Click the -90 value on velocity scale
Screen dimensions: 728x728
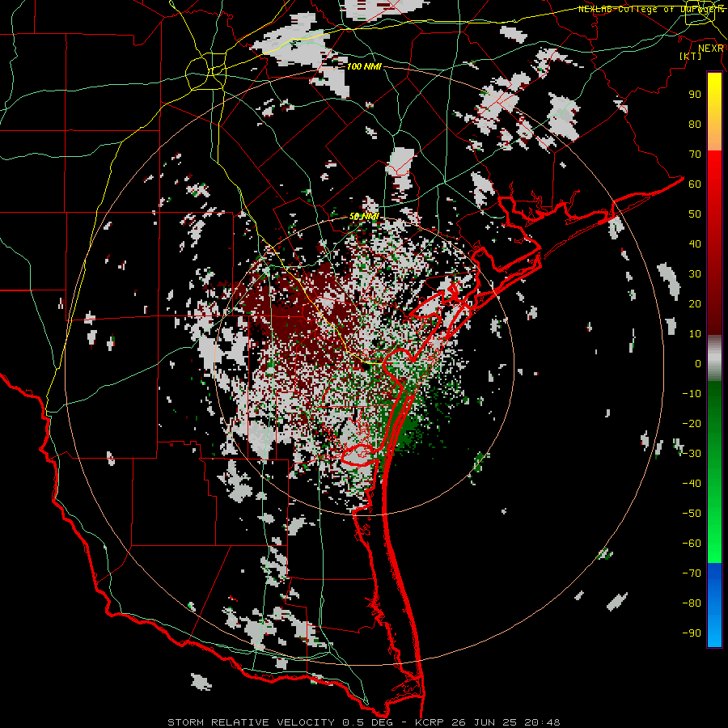pyautogui.click(x=692, y=633)
